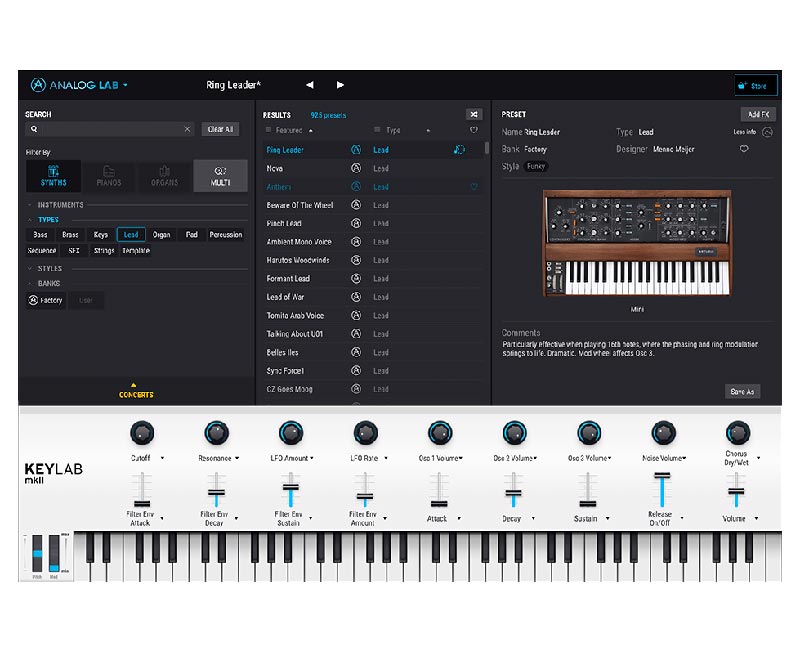Toggle the Pad type filter
The height and width of the screenshot is (650, 800).
(191, 235)
